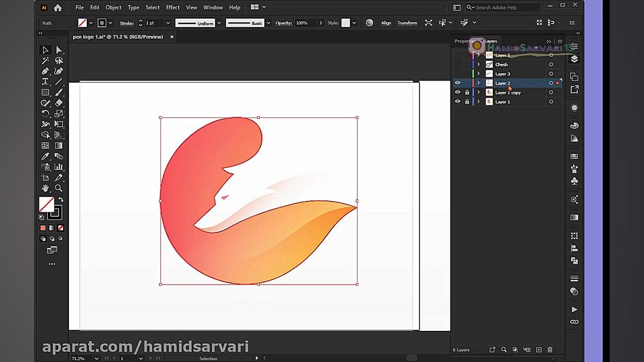Screen dimensions: 644x362
Task: Delete selection with Layers trash icon
Action: click(x=550, y=350)
